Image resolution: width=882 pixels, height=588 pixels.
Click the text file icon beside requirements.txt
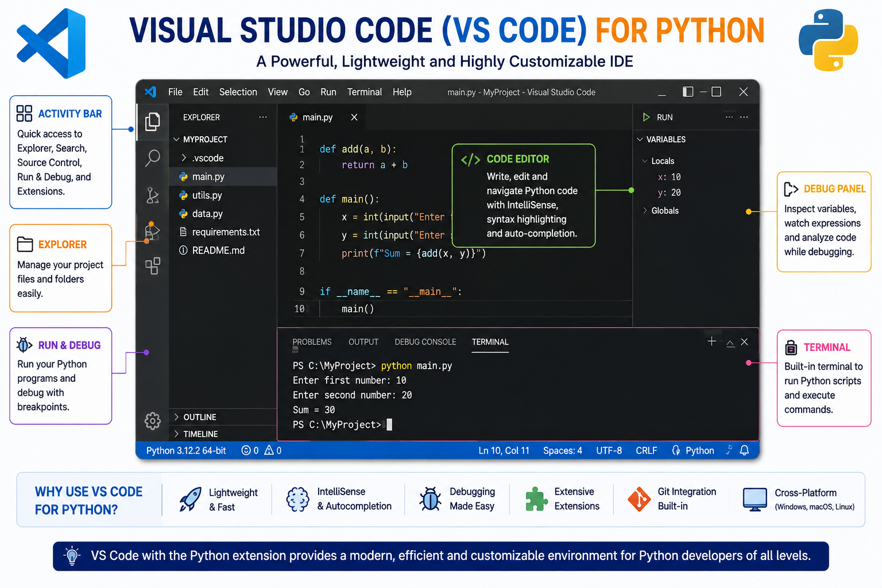click(183, 232)
